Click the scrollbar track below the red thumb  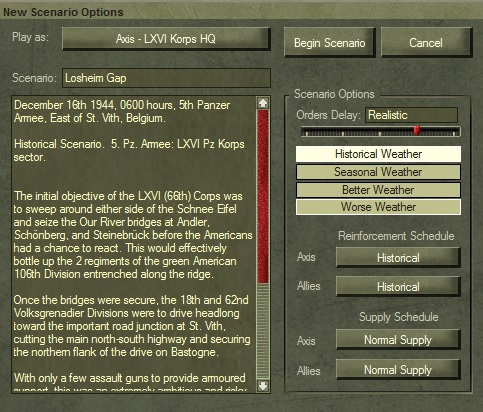[x=263, y=332]
